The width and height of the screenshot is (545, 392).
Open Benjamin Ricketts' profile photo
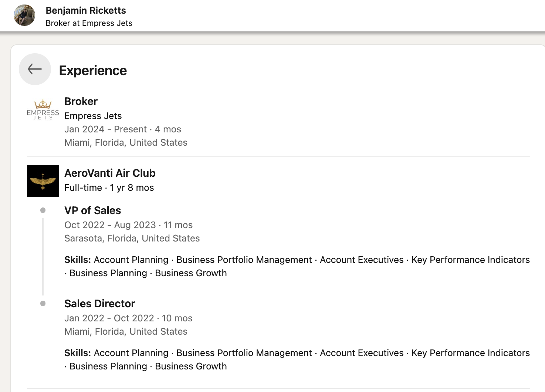coord(24,15)
